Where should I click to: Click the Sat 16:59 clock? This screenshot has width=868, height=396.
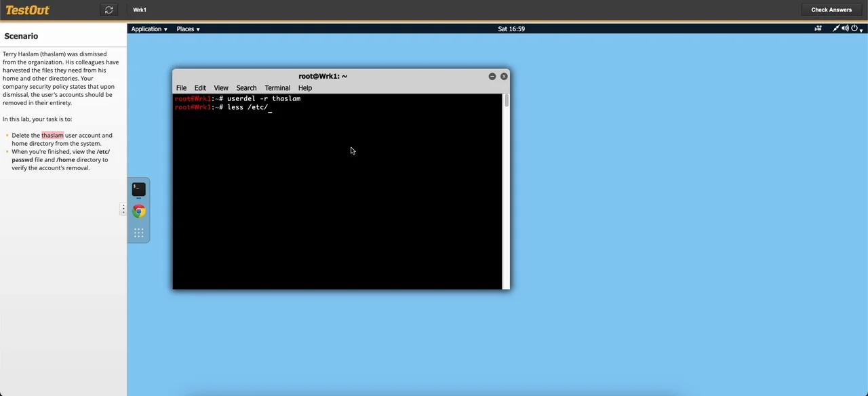pos(511,29)
